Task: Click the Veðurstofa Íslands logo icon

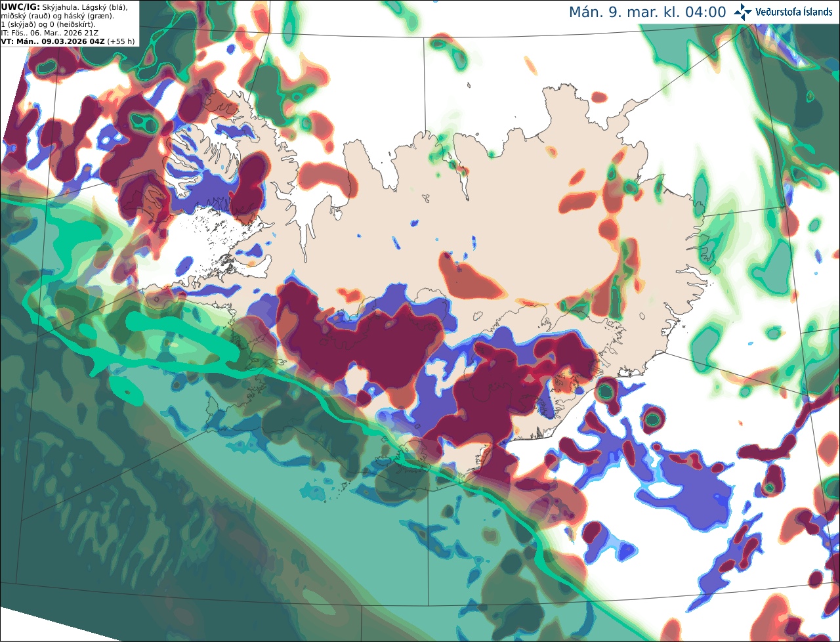Action: tap(743, 12)
